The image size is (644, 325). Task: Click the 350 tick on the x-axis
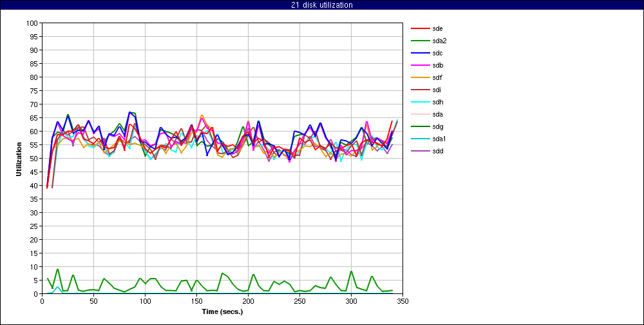coord(402,301)
